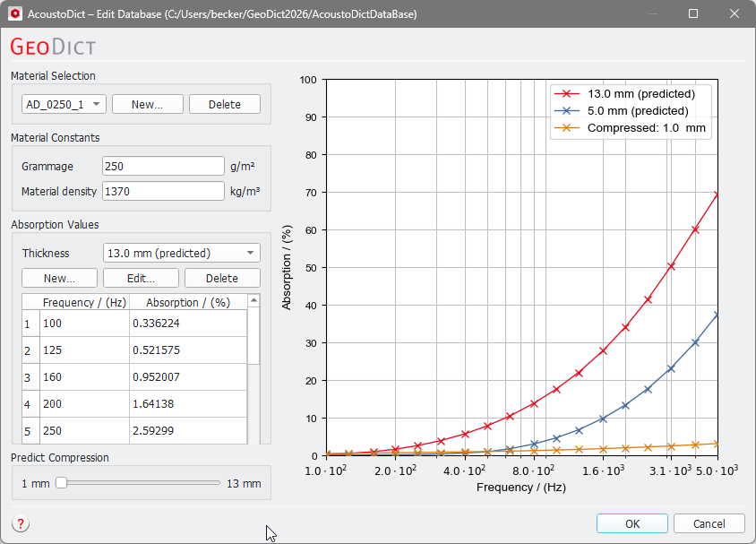Click the AcoustoDict app icon in title bar
The image size is (756, 544).
point(14,14)
